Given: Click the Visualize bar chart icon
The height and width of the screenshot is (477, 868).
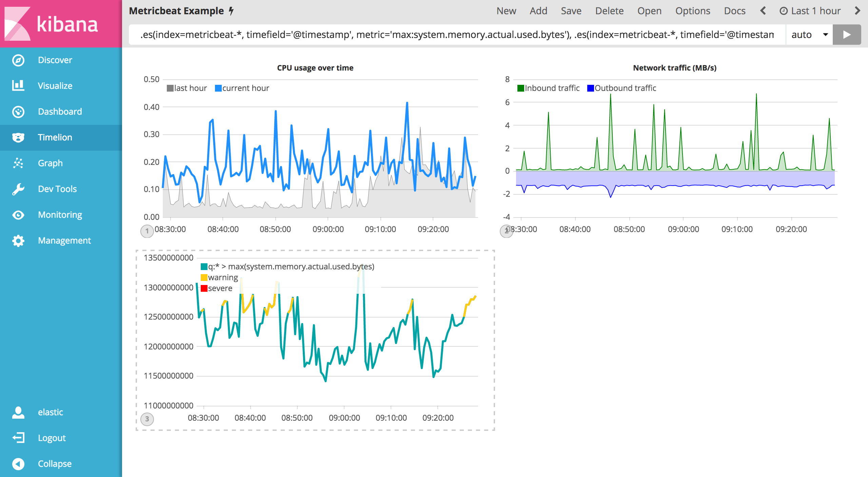Looking at the screenshot, I should pos(18,86).
